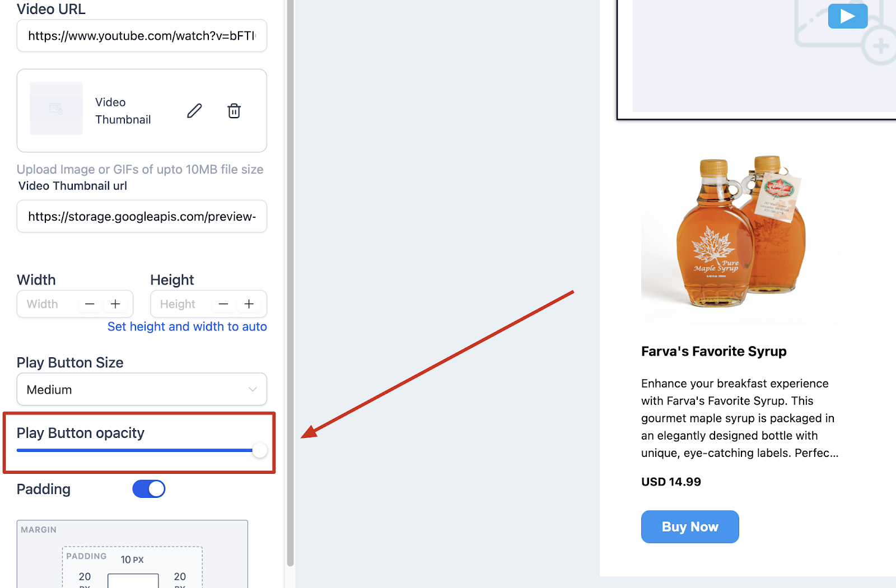Screen dimensions: 896x588
Task: Click the video thumbnail placeholder image
Action: pos(56,108)
